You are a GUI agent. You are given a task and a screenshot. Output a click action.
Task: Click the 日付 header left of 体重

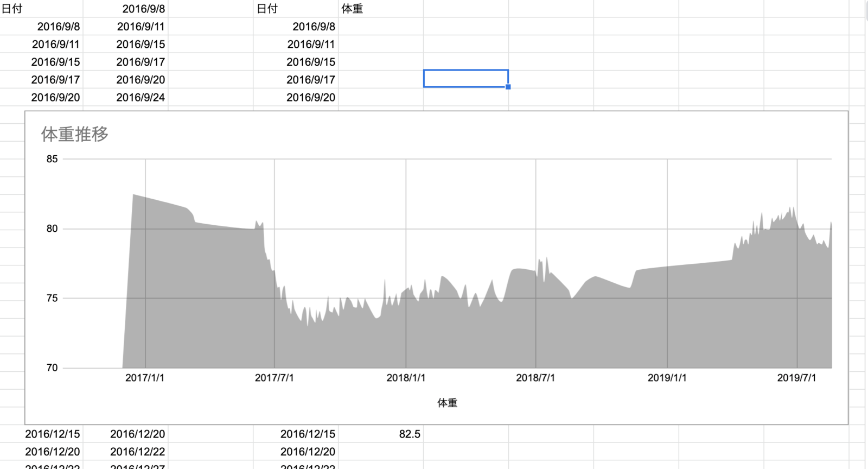[296, 9]
